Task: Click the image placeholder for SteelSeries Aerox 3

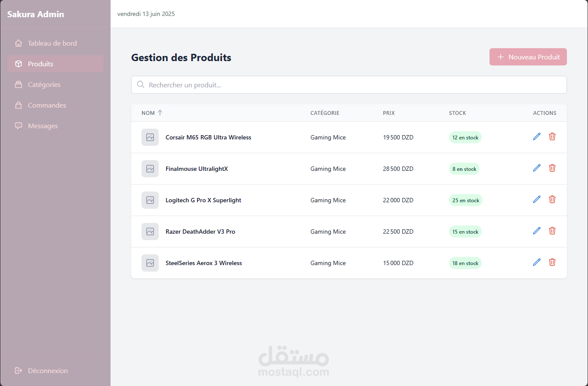Action: point(150,263)
